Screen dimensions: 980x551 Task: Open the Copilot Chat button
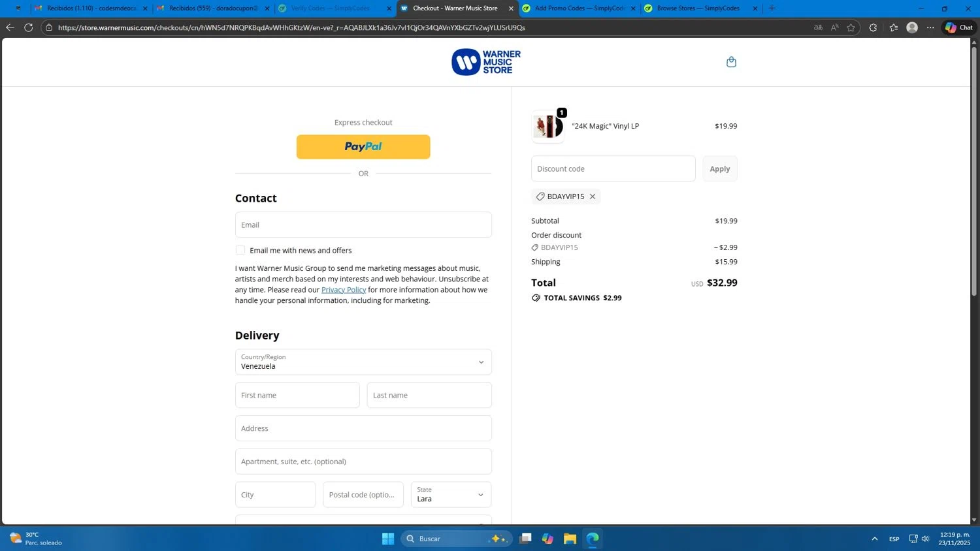(x=959, y=27)
